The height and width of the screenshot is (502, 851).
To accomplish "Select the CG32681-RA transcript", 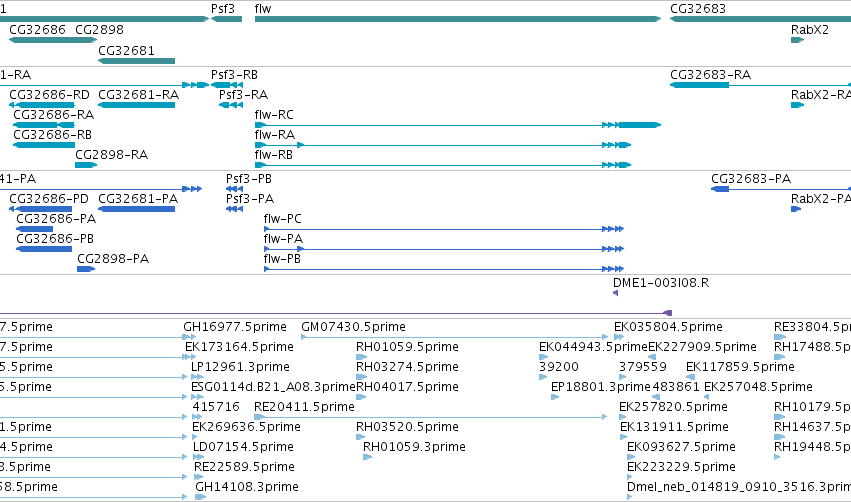I will 136,105.
